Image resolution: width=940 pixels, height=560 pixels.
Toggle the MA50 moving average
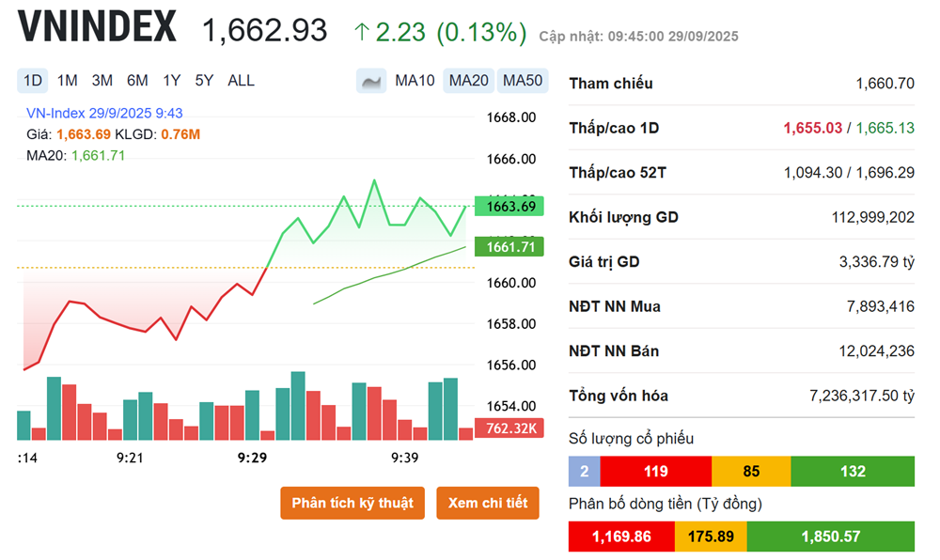pyautogui.click(x=523, y=81)
